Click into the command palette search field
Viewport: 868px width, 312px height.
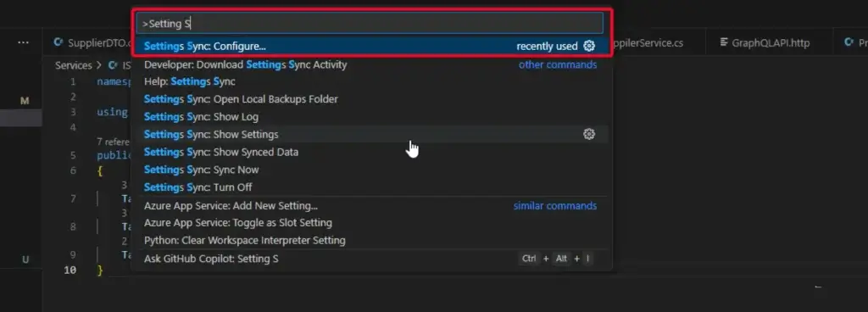370,23
